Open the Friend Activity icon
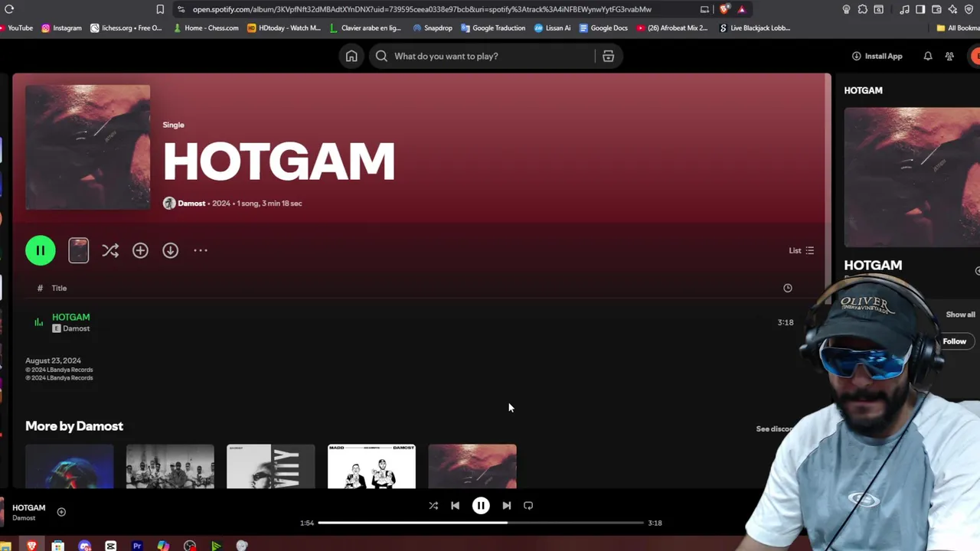Image resolution: width=980 pixels, height=551 pixels. (x=949, y=56)
